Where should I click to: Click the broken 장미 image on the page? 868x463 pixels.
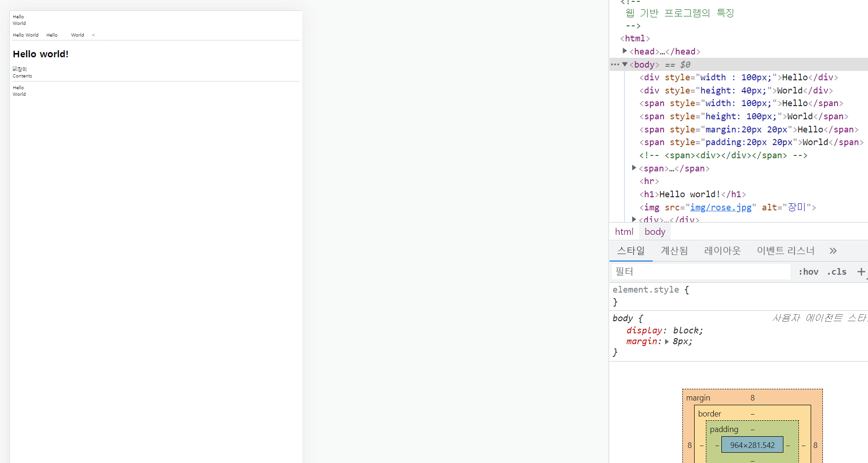tap(20, 69)
